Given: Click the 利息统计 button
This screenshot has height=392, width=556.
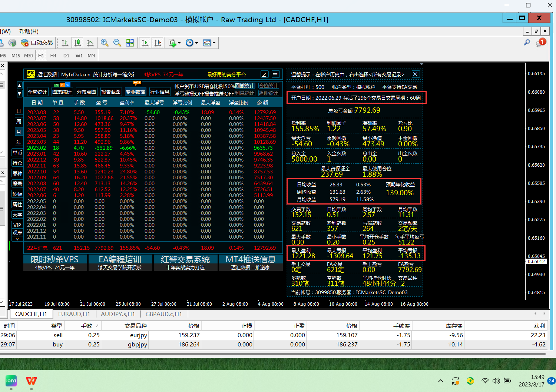Looking at the screenshot, I should click(x=245, y=93).
